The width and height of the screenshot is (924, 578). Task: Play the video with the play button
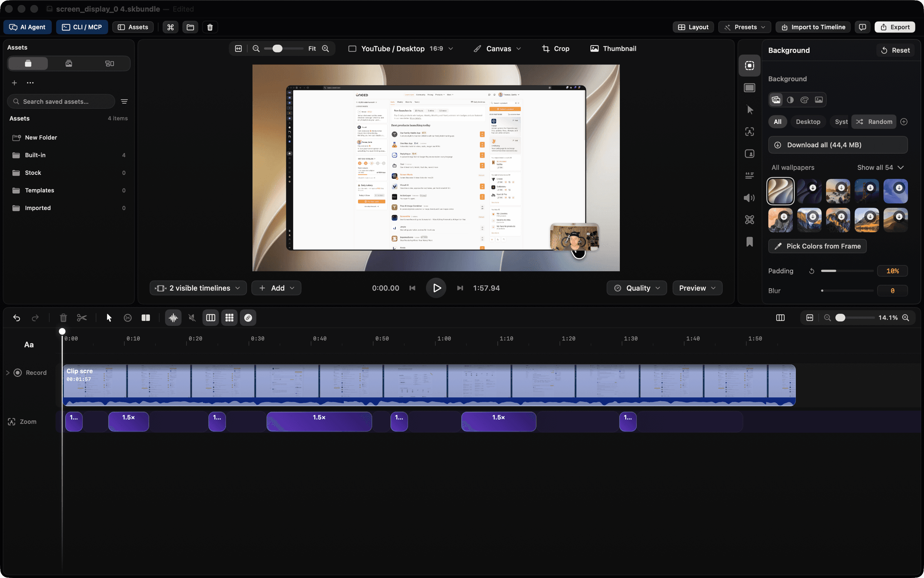436,288
